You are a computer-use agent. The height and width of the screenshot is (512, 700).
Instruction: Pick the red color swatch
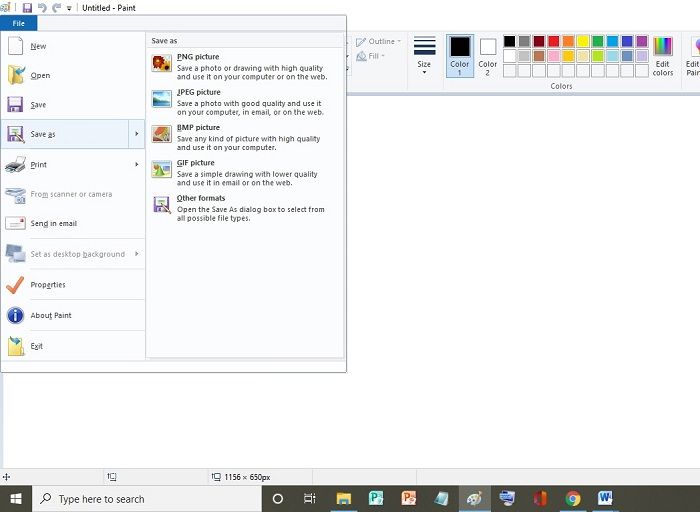pos(554,42)
